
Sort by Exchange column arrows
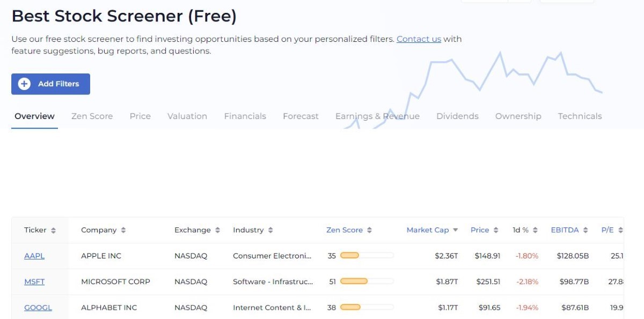(x=217, y=230)
